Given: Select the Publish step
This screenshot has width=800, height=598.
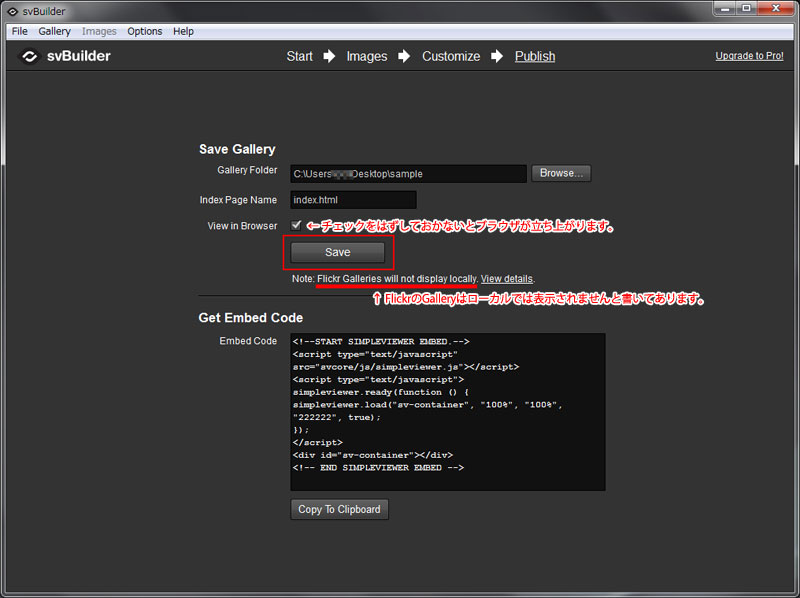Looking at the screenshot, I should pos(535,56).
